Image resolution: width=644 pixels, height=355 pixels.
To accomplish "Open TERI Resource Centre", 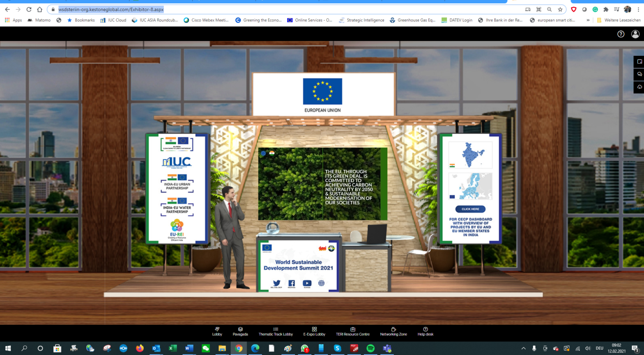I will [x=352, y=332].
